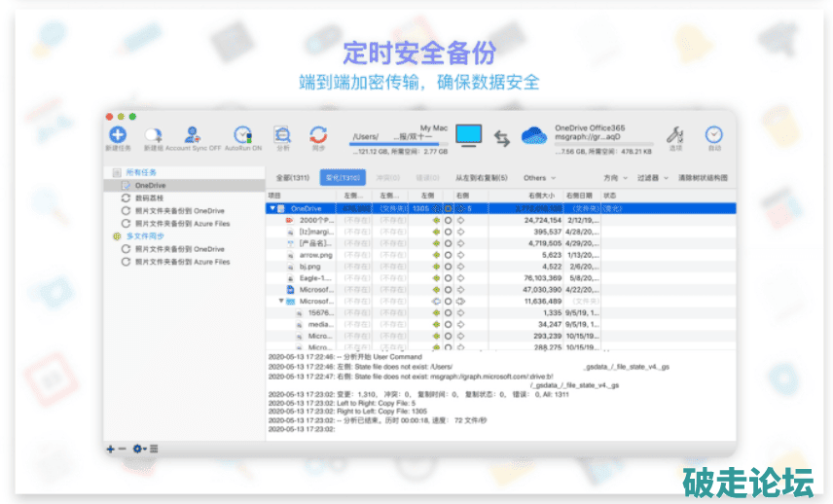Click the Microsof... folder icon
The width and height of the screenshot is (833, 504).
pos(291,301)
